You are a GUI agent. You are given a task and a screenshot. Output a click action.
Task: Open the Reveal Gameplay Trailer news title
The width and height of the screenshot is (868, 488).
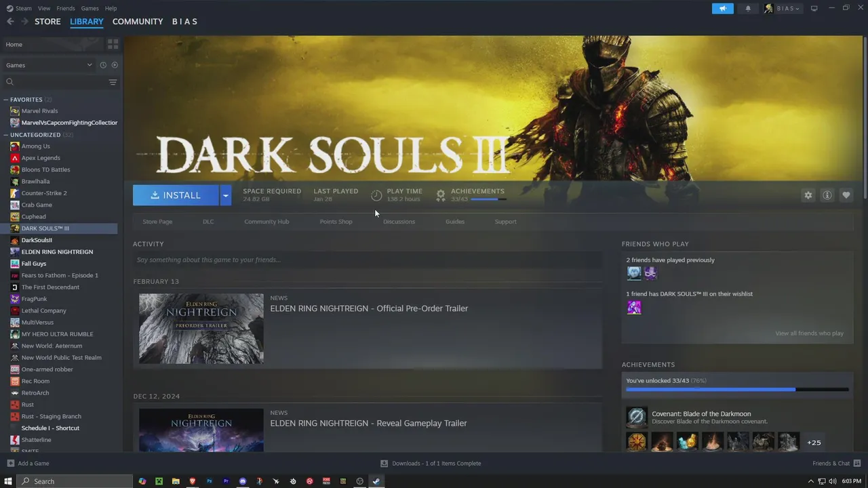(368, 423)
